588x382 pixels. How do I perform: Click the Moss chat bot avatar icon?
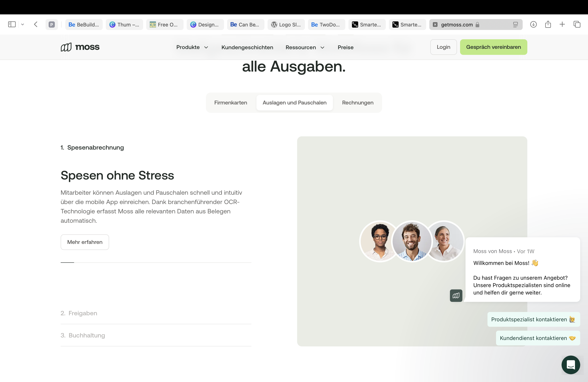pyautogui.click(x=456, y=295)
